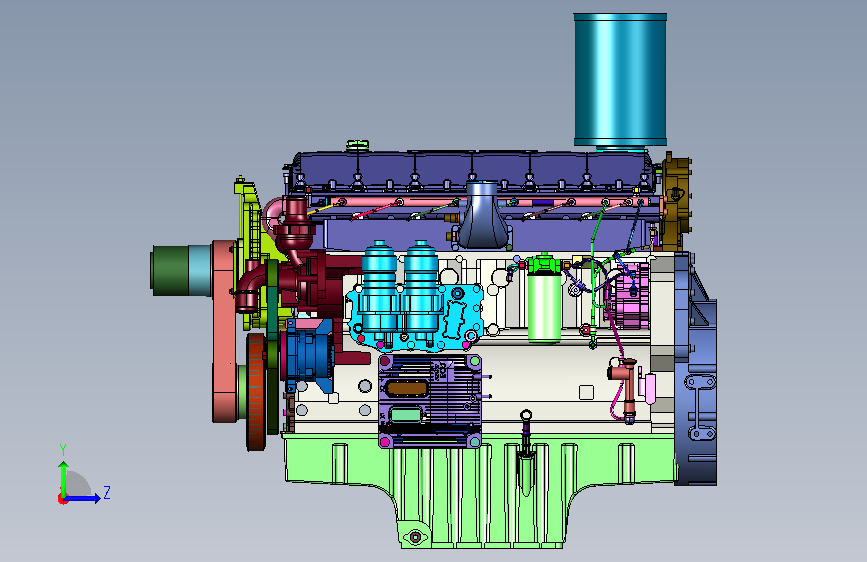867x562 pixels.
Task: Select the yellow-green front mounting bracket
Action: tap(253, 252)
